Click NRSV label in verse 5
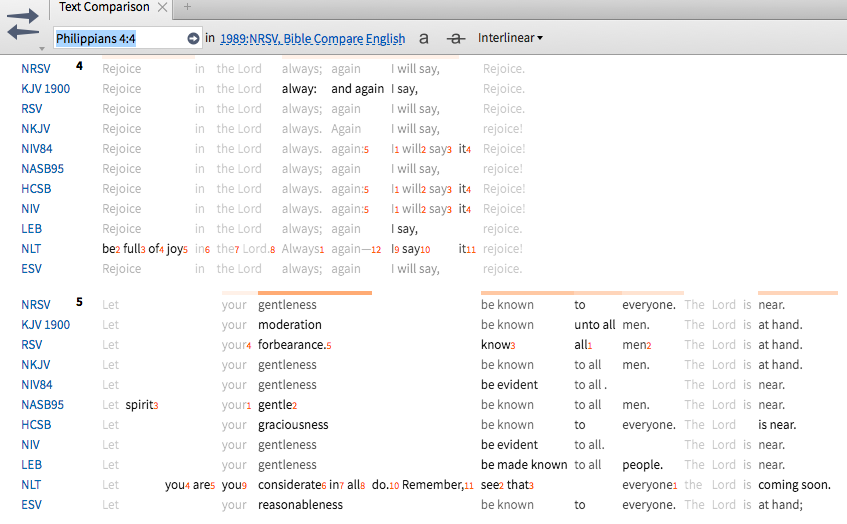 (36, 305)
